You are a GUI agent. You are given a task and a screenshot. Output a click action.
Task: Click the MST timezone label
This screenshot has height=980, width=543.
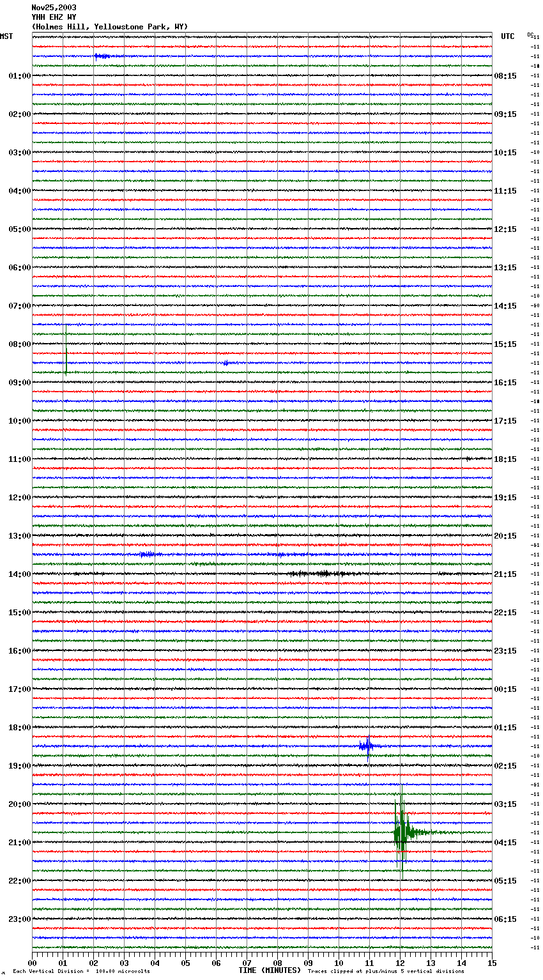(6, 36)
